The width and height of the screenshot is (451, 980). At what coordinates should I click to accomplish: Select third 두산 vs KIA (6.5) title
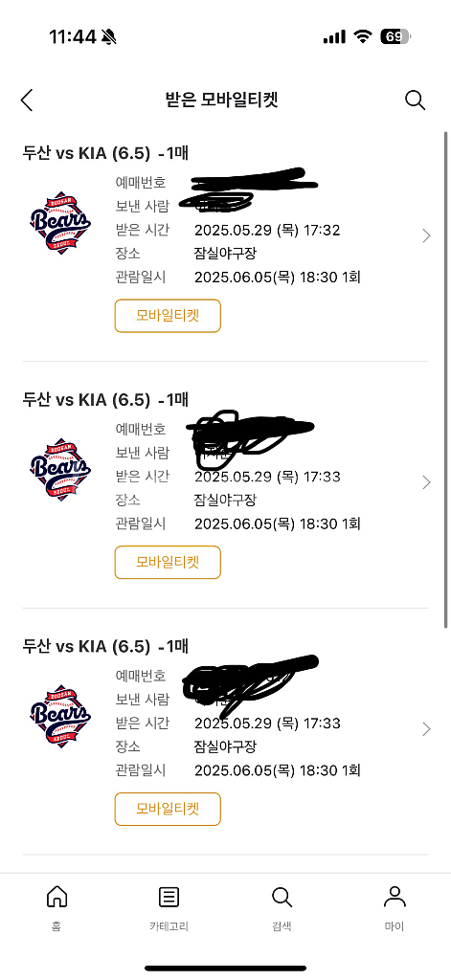(86, 646)
